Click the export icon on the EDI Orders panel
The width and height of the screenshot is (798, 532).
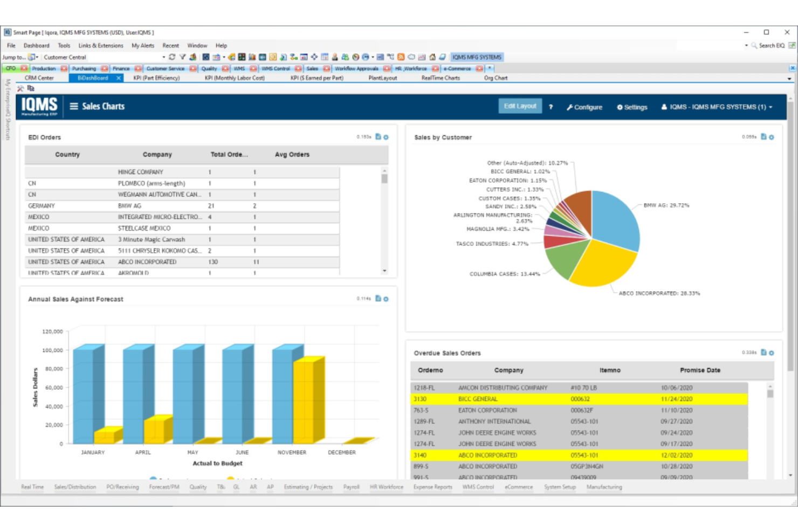[x=377, y=137]
